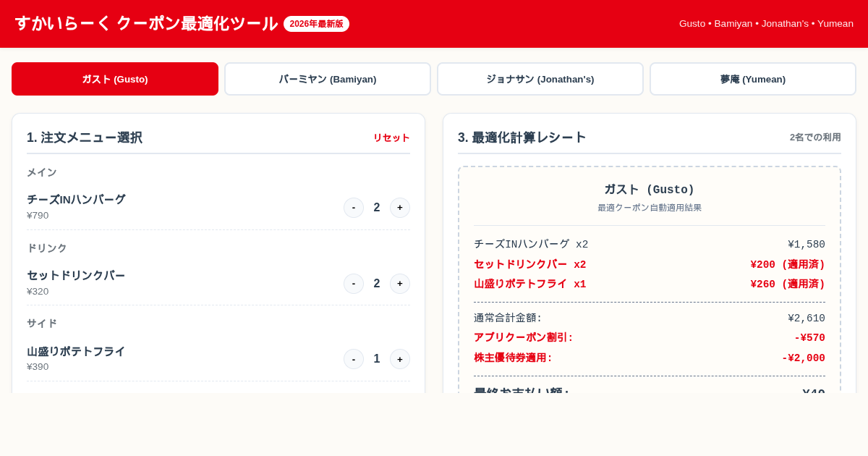
Task: Select the ガスト (Gusto) tab
Action: [115, 79]
